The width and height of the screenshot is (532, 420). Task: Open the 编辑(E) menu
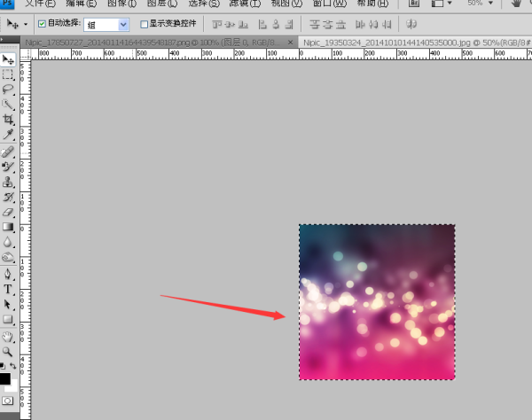point(81,4)
